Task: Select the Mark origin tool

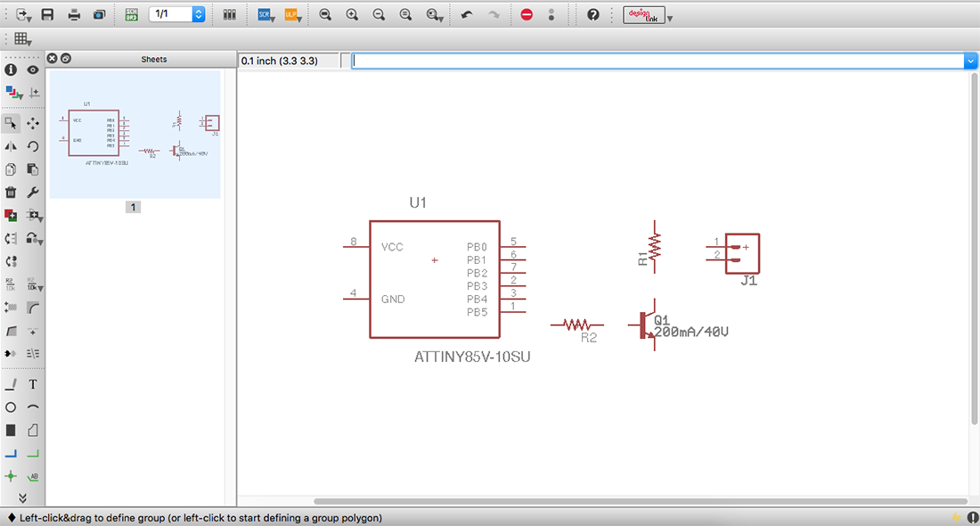Action: [x=35, y=94]
